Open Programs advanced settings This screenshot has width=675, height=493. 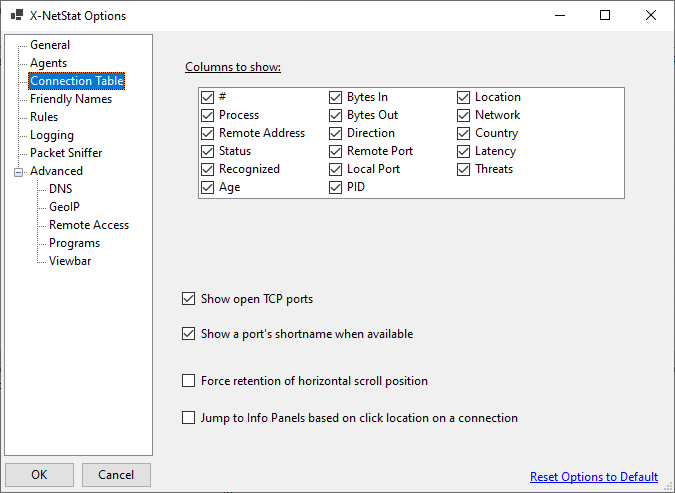coord(74,243)
